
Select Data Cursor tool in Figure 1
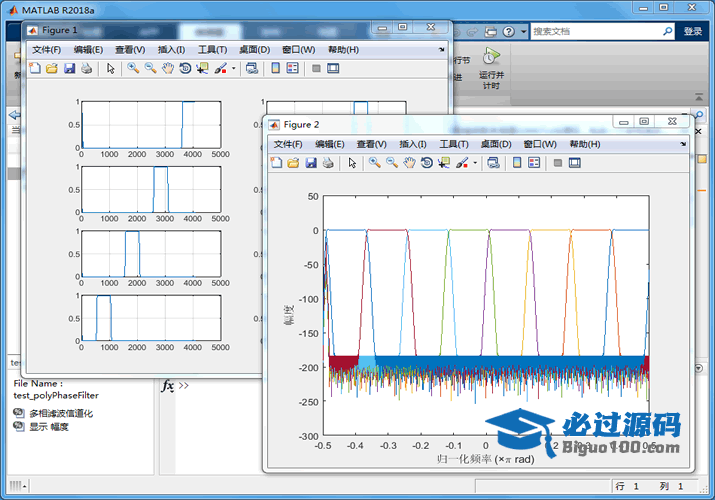pyautogui.click(x=202, y=68)
